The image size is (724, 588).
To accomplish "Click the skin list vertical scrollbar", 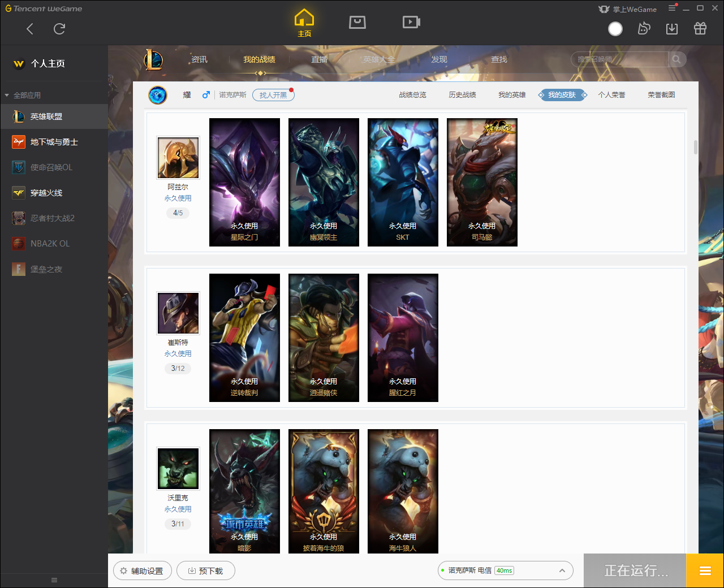I will (695, 147).
